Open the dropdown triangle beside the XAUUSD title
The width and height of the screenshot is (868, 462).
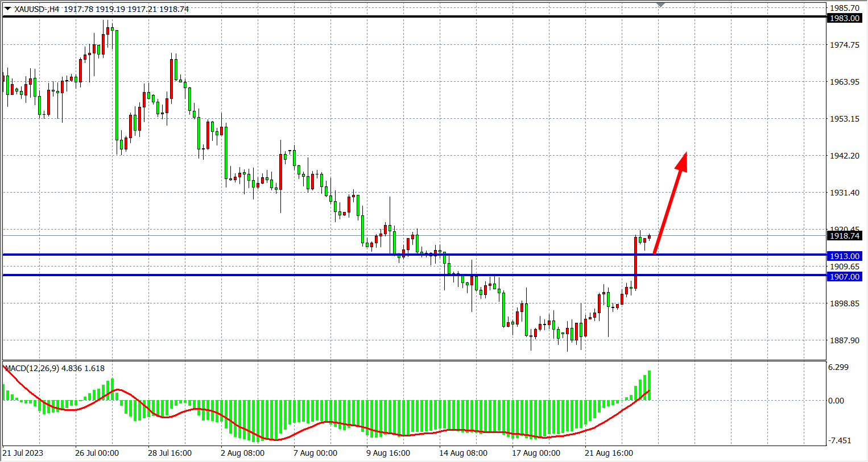click(x=7, y=9)
